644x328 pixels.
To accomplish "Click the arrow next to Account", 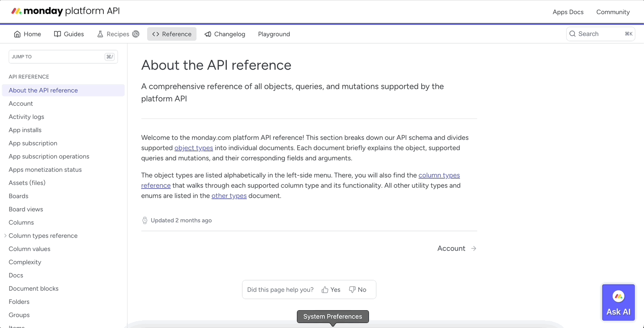I will point(474,248).
